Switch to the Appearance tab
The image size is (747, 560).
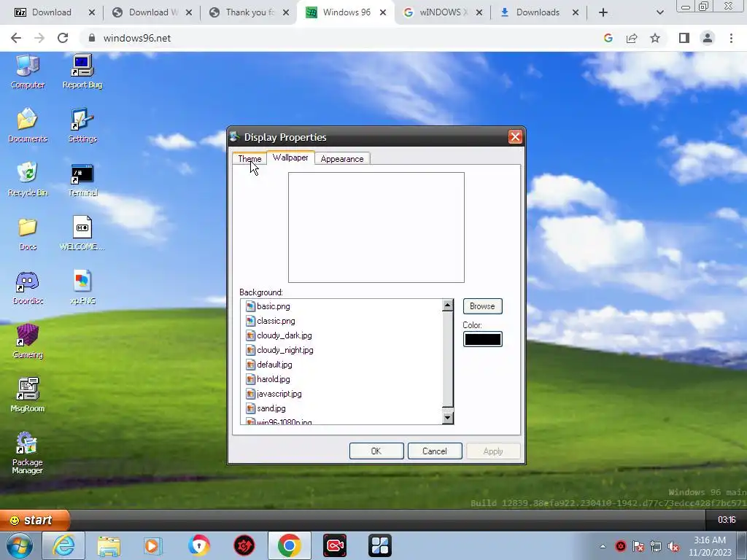coord(342,158)
